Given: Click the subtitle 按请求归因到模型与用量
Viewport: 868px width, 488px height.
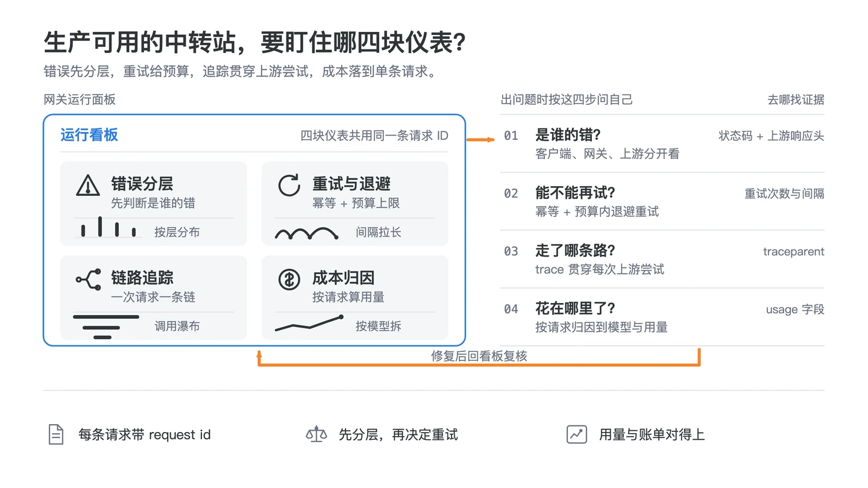Looking at the screenshot, I should pos(602,327).
